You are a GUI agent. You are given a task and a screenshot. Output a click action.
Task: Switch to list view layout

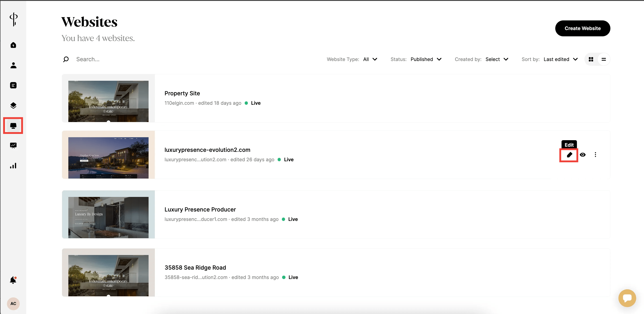point(604,59)
